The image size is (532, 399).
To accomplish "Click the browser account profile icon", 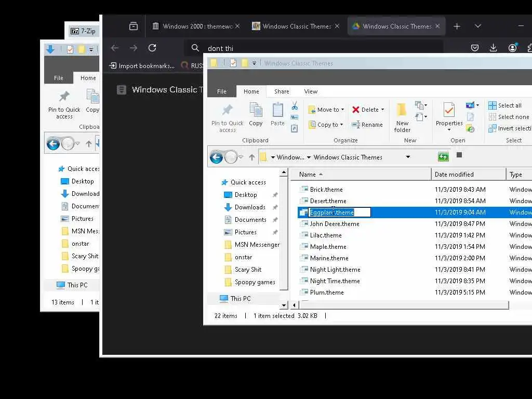I will [x=512, y=47].
